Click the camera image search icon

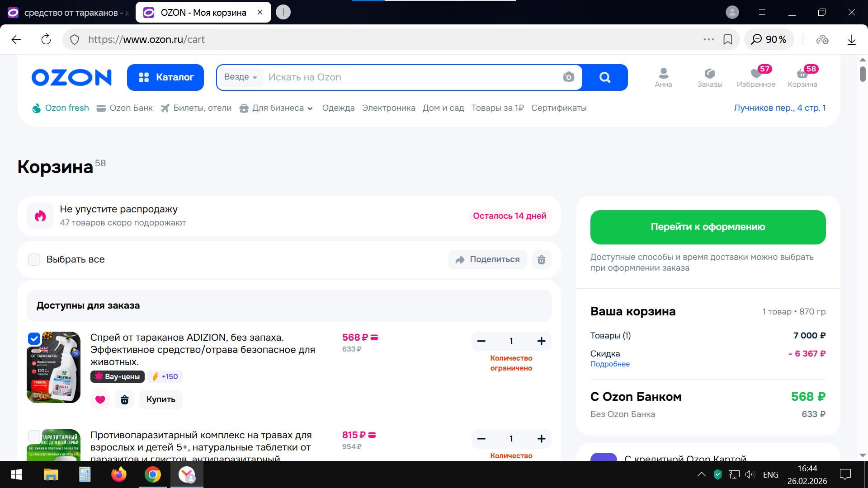click(x=568, y=77)
